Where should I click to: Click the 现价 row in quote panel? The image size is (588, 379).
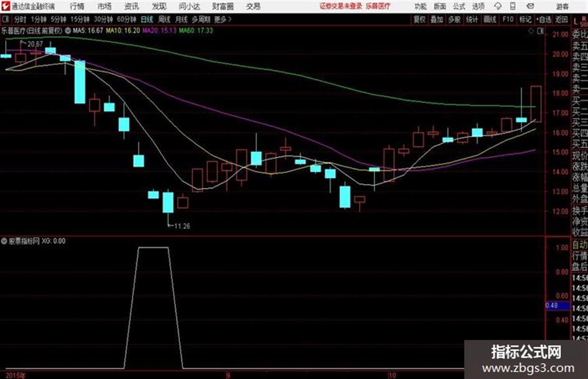pos(580,156)
